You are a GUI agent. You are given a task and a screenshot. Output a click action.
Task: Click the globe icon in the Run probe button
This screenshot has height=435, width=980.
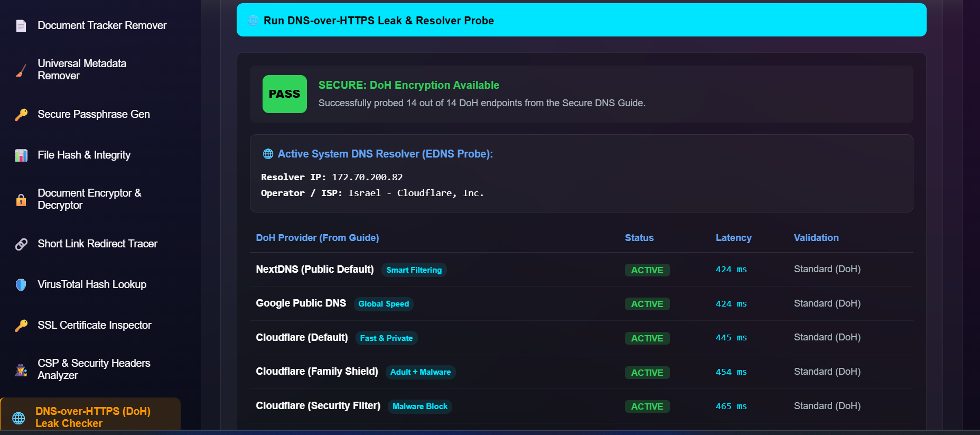pyautogui.click(x=254, y=21)
